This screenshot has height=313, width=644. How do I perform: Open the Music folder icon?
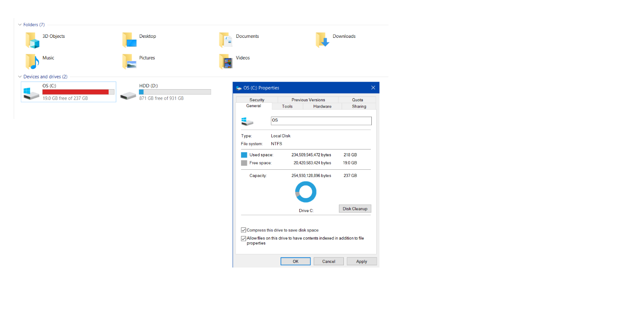pos(32,62)
